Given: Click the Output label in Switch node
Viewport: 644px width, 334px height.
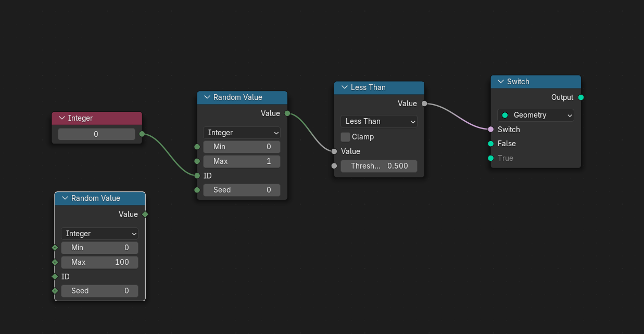Looking at the screenshot, I should [x=562, y=97].
